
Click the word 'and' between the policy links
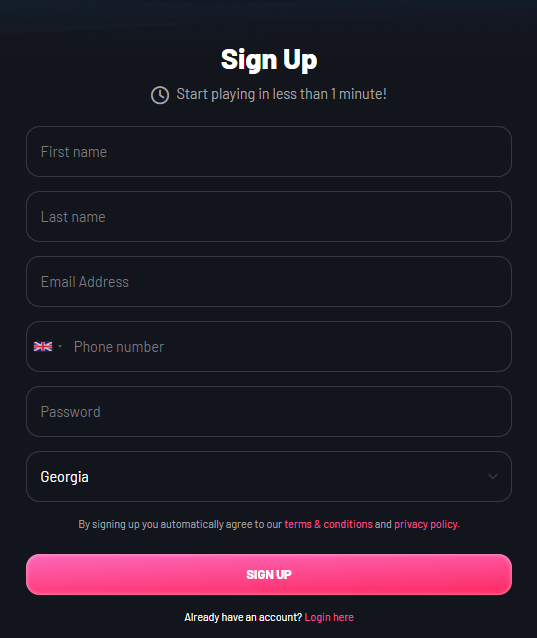pos(383,524)
